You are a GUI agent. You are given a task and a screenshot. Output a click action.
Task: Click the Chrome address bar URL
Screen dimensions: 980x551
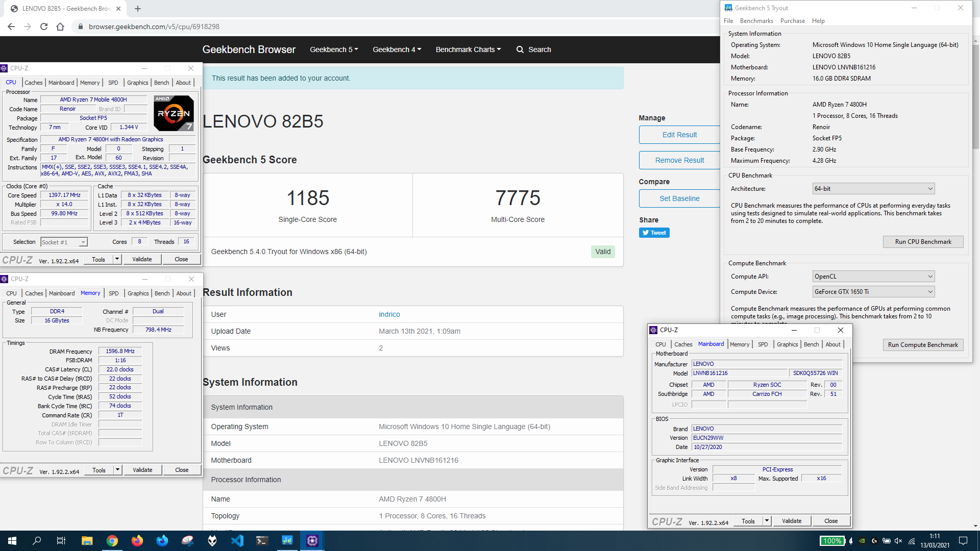[154, 27]
